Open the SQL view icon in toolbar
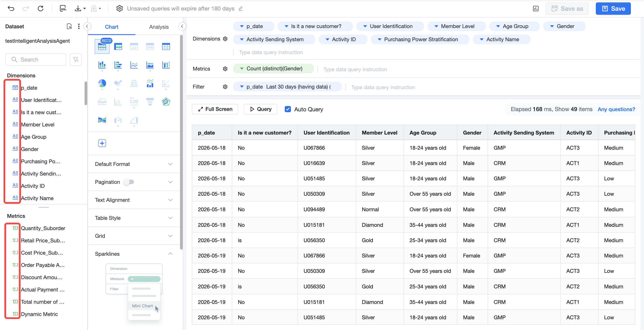 pos(63,9)
